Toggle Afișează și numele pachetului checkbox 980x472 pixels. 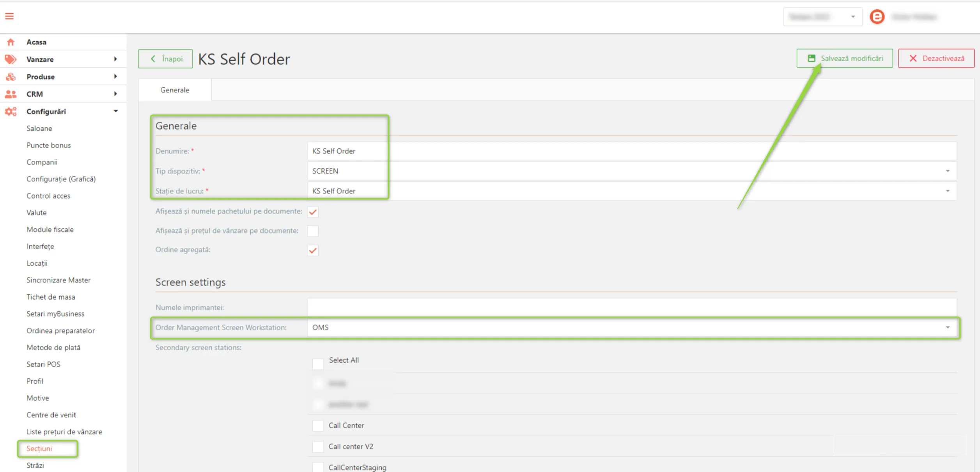[x=313, y=212]
